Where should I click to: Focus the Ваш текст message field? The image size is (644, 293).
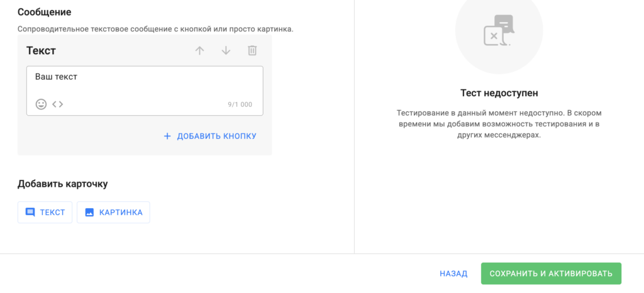tap(145, 80)
